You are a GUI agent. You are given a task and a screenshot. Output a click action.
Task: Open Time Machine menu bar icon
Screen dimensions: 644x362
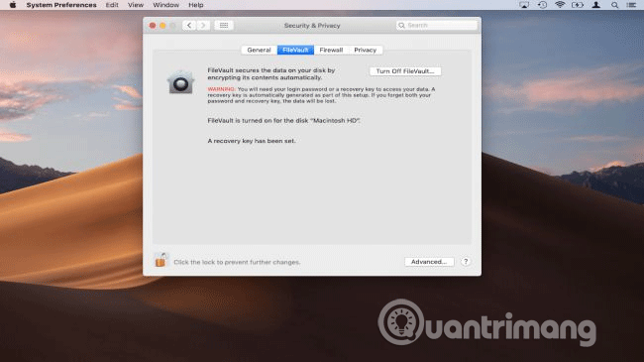coord(542,5)
